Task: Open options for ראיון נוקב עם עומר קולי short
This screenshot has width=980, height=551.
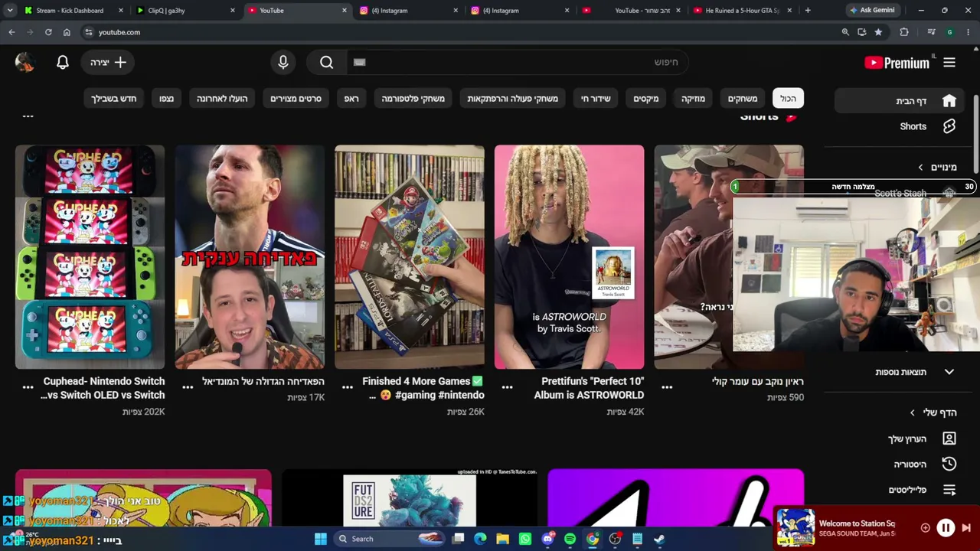Action: (x=667, y=387)
